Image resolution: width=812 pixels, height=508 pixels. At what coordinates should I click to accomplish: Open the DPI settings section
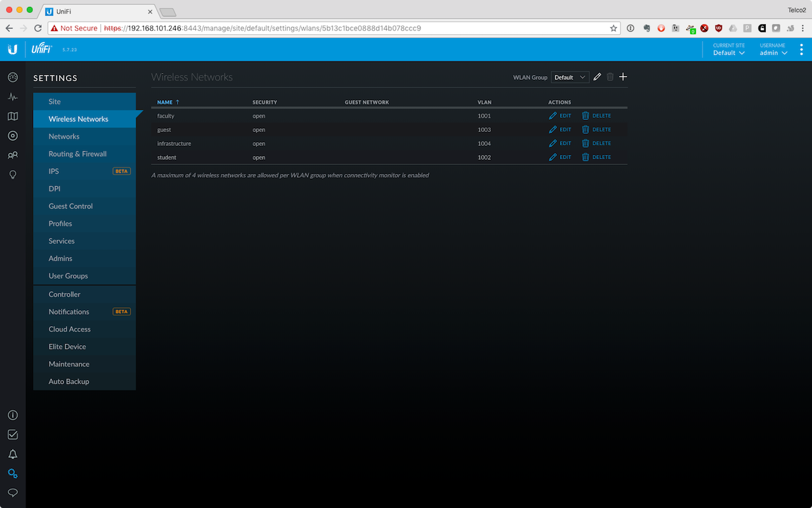click(x=84, y=189)
